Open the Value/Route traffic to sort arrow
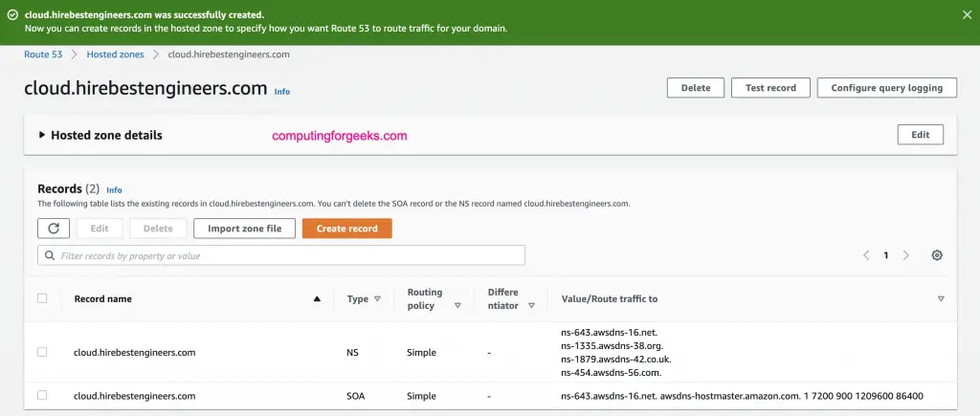The width and height of the screenshot is (980, 416). pyautogui.click(x=942, y=299)
